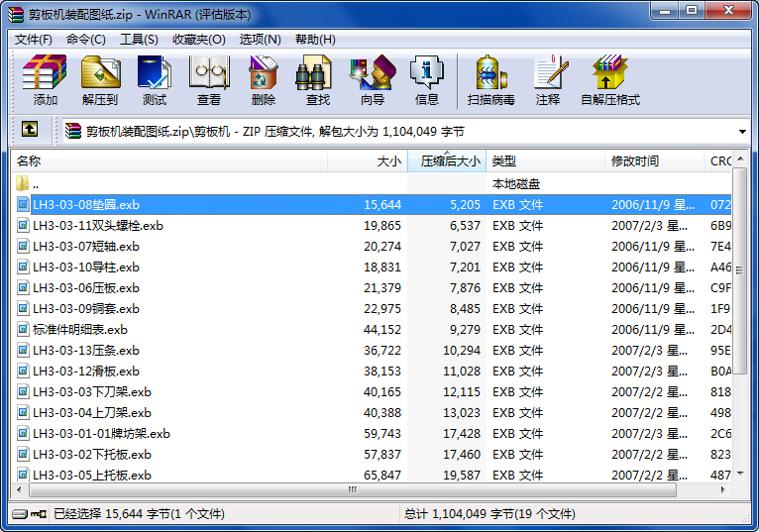Click the horizontal scrollbar thumb
This screenshot has width=759, height=532.
tap(353, 489)
